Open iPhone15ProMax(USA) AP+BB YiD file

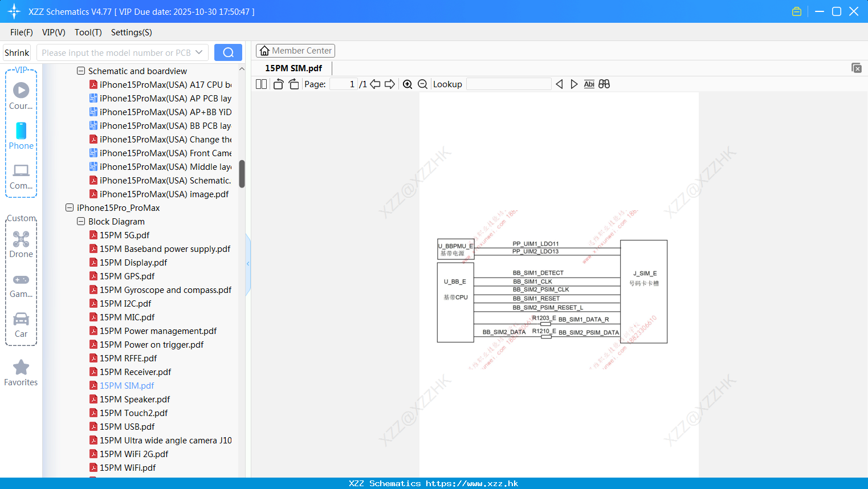click(x=160, y=112)
